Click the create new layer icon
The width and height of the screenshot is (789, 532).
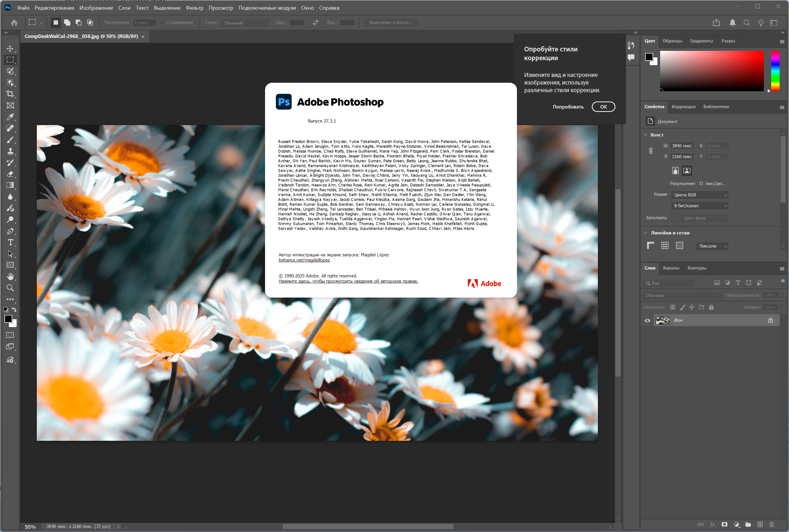point(760,524)
